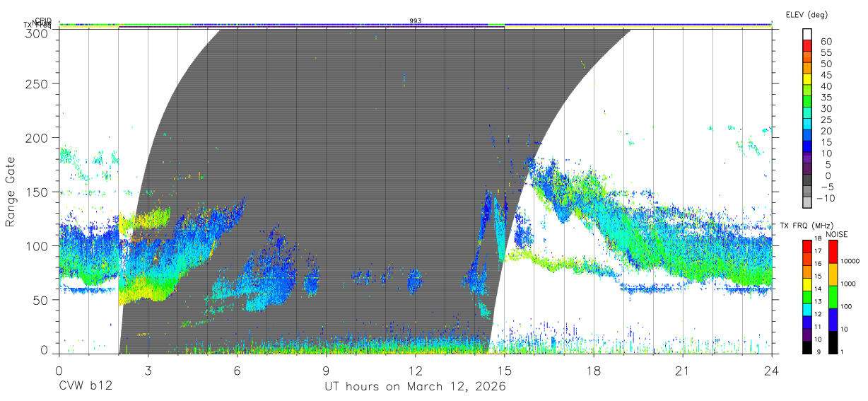Click the '-10' label on ELEV scale

(x=826, y=198)
